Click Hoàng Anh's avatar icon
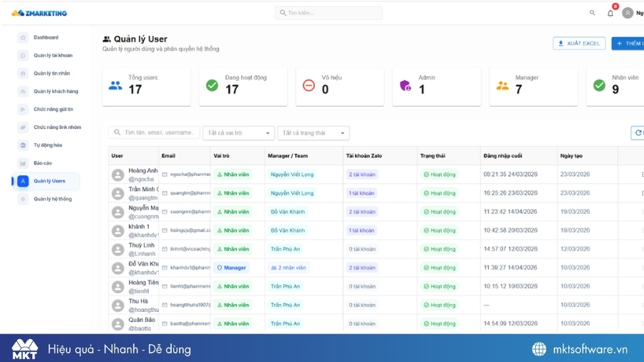The height and width of the screenshot is (362, 644). [118, 175]
